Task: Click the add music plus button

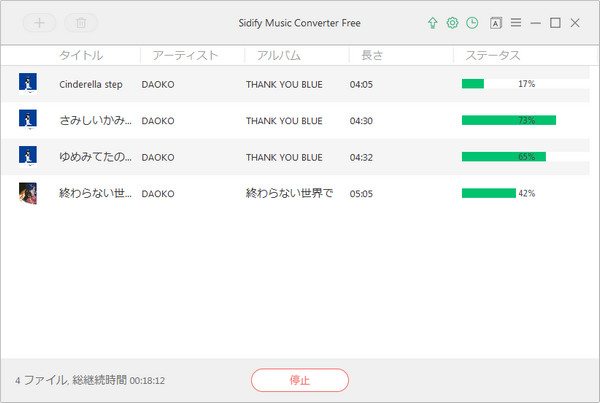Action: 39,23
